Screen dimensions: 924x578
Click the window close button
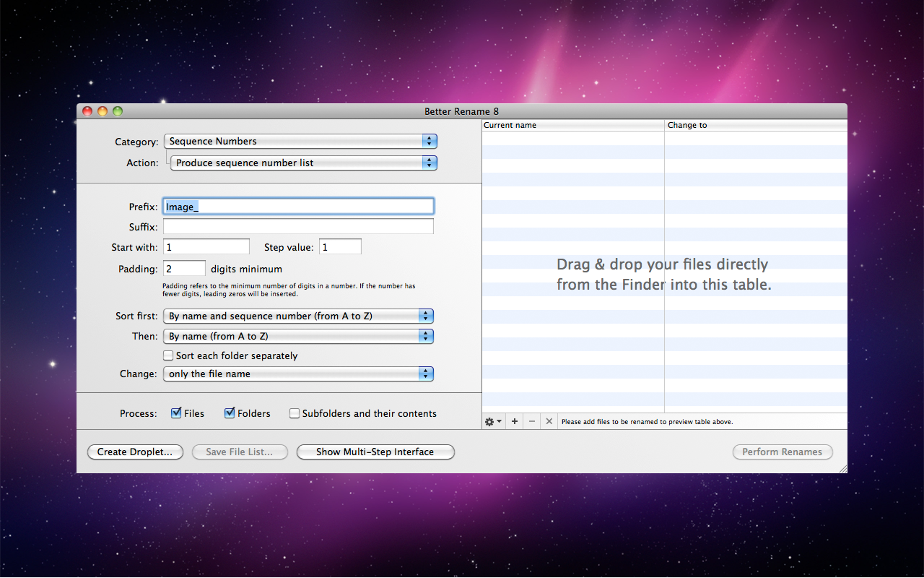pos(87,111)
